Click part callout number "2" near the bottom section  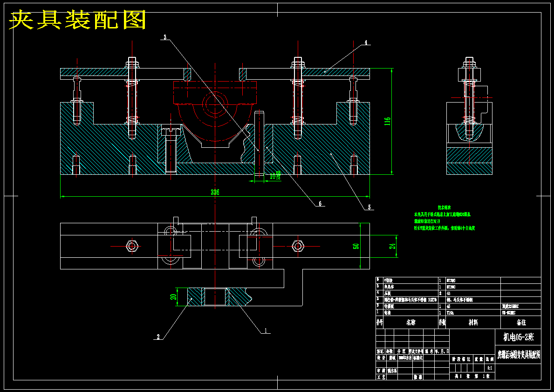coord(158,337)
